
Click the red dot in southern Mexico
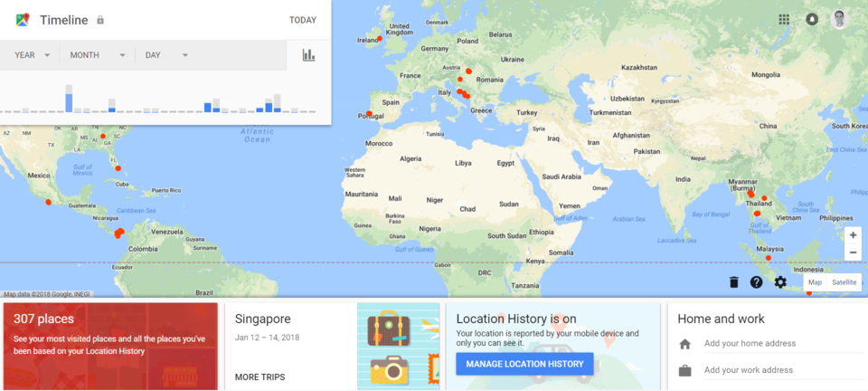(48, 202)
